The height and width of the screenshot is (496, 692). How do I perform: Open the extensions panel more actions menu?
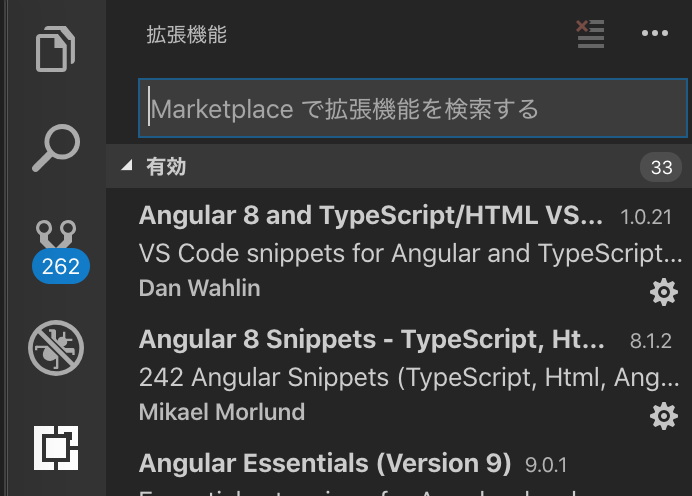[x=655, y=33]
